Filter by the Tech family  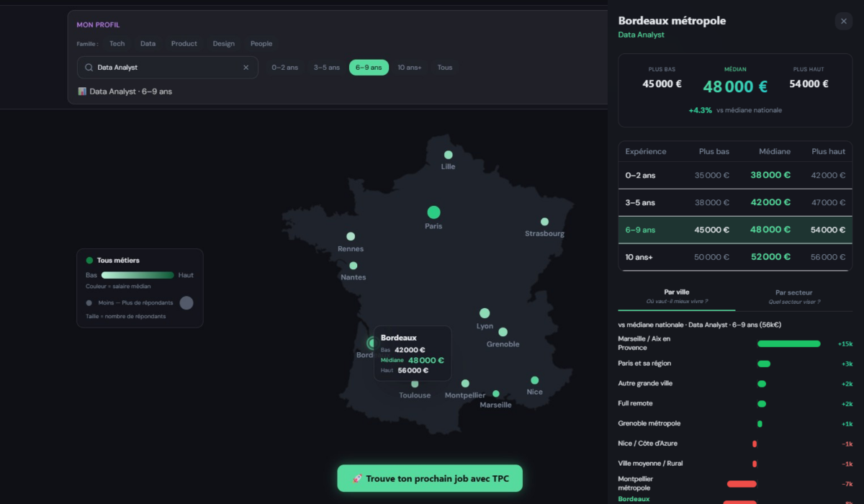(x=117, y=44)
